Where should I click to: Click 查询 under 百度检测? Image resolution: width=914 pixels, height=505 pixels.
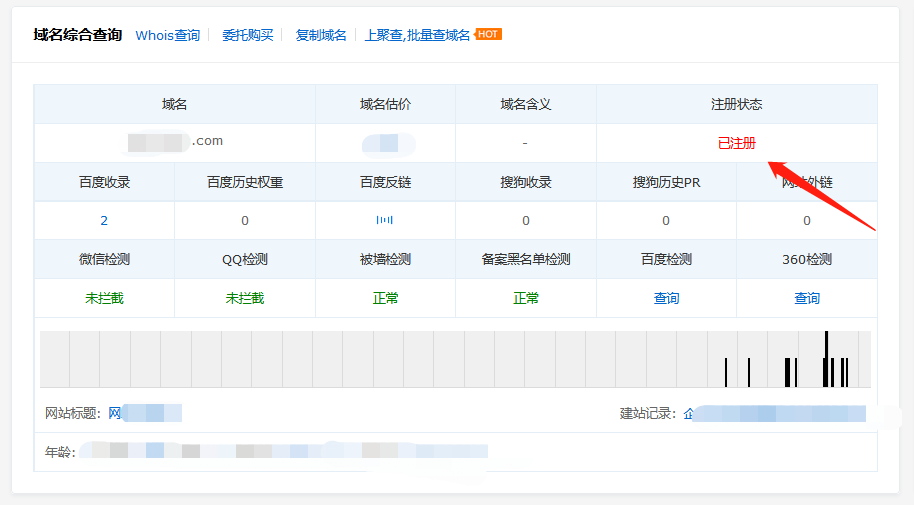tap(666, 299)
